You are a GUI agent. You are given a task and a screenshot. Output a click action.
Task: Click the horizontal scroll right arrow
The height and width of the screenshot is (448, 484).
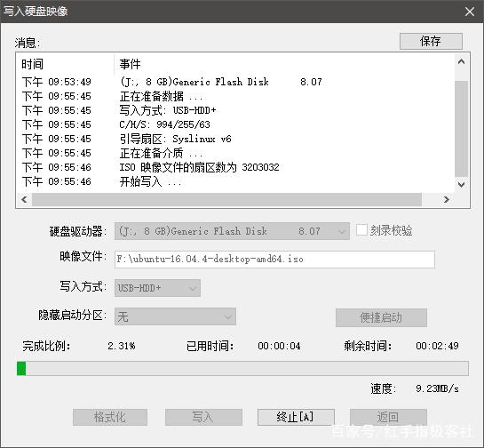[447, 200]
